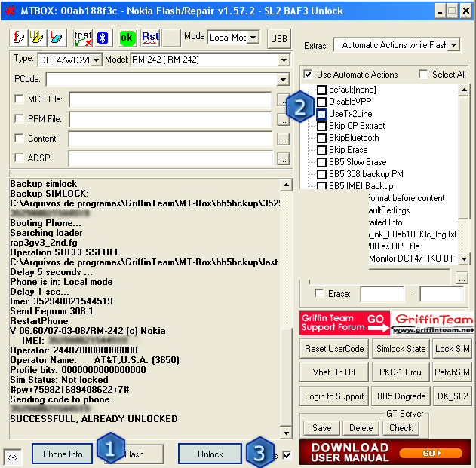This screenshot has width=476, height=468.
Task: Click the blank toolbar button next to Rst
Action: tap(171, 38)
